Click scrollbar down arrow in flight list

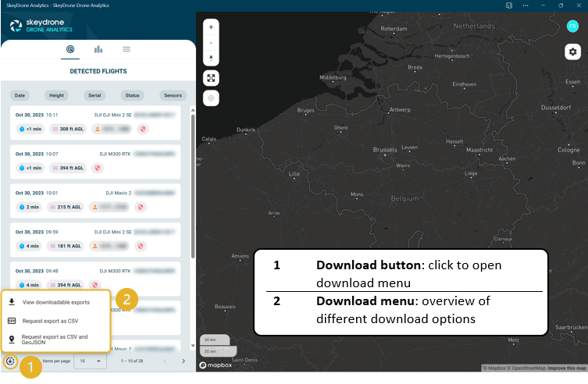coord(193,346)
